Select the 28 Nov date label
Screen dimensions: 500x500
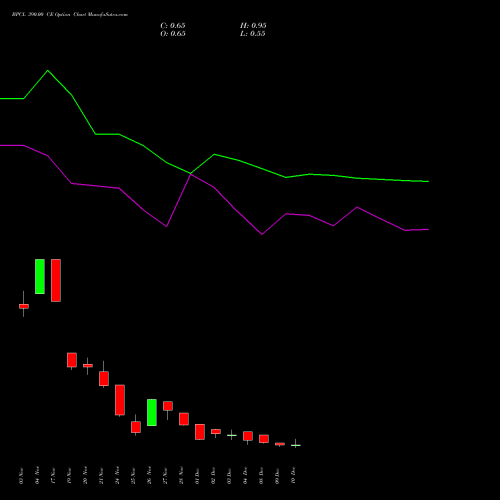[181, 475]
